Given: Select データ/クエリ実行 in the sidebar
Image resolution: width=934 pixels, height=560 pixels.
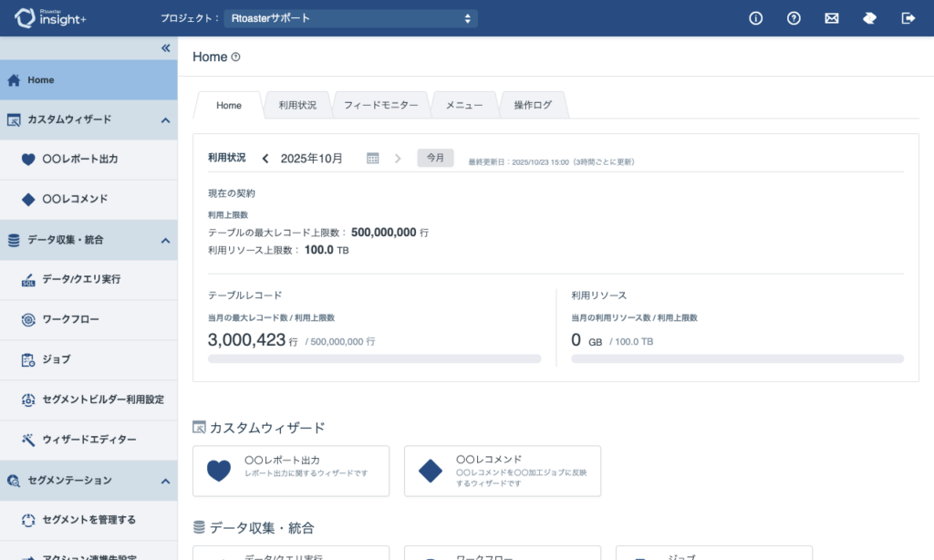Looking at the screenshot, I should [81, 279].
